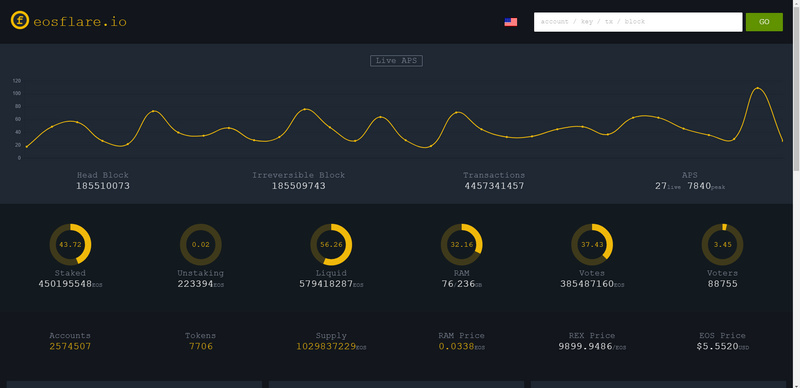Toggle the Live APS chart label
Viewport: 800px width, 388px height.
point(396,61)
